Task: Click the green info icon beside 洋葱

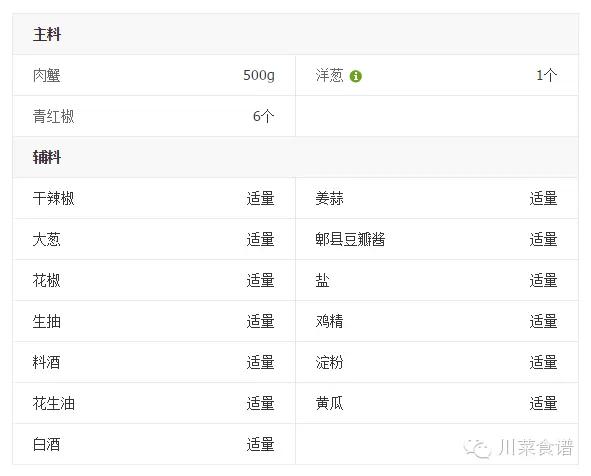Action: (355, 76)
